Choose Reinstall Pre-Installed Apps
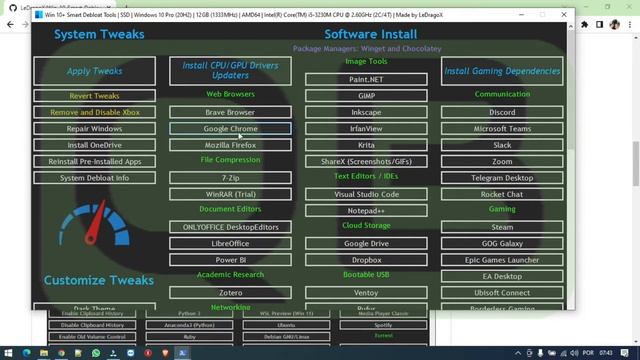Viewport: 640px width, 360px height. coord(95,161)
